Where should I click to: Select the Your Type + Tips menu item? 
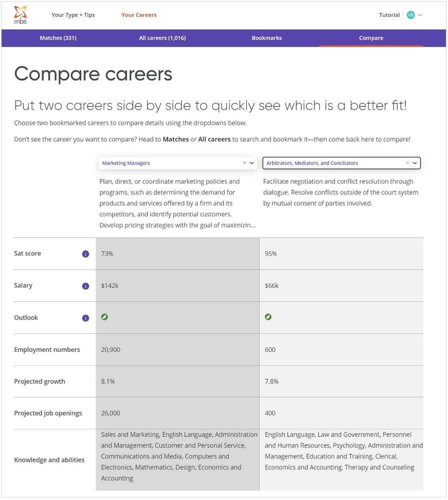click(73, 15)
